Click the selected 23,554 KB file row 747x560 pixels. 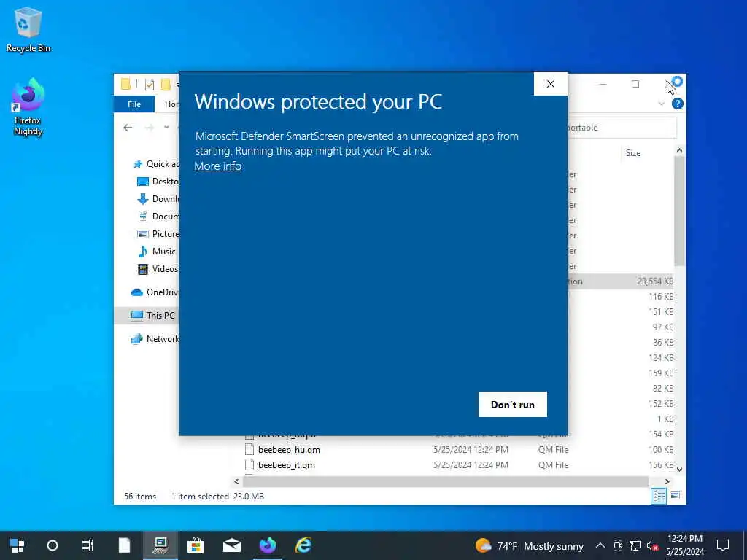click(620, 281)
